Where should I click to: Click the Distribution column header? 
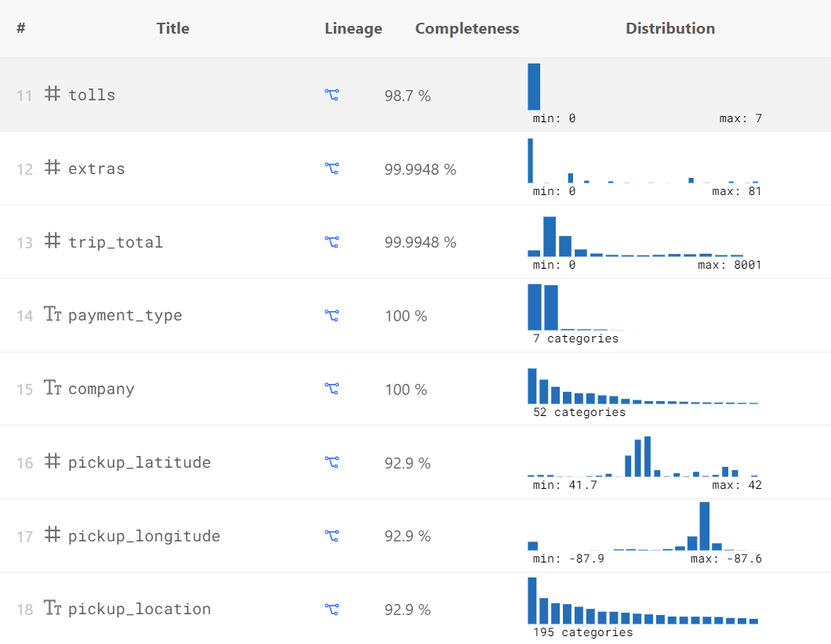670,28
